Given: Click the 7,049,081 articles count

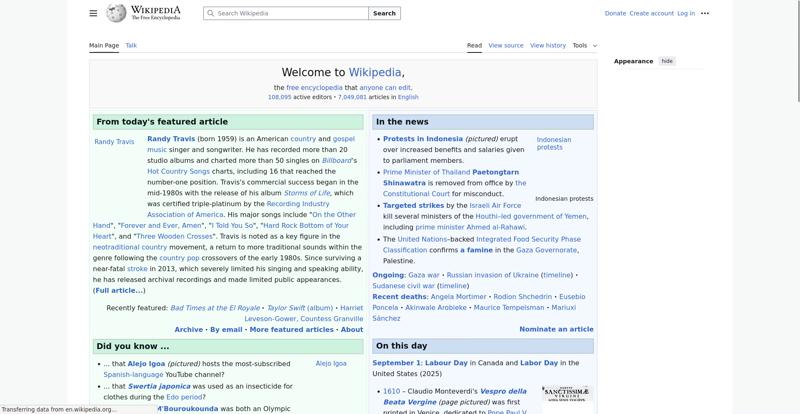Looking at the screenshot, I should (352, 97).
